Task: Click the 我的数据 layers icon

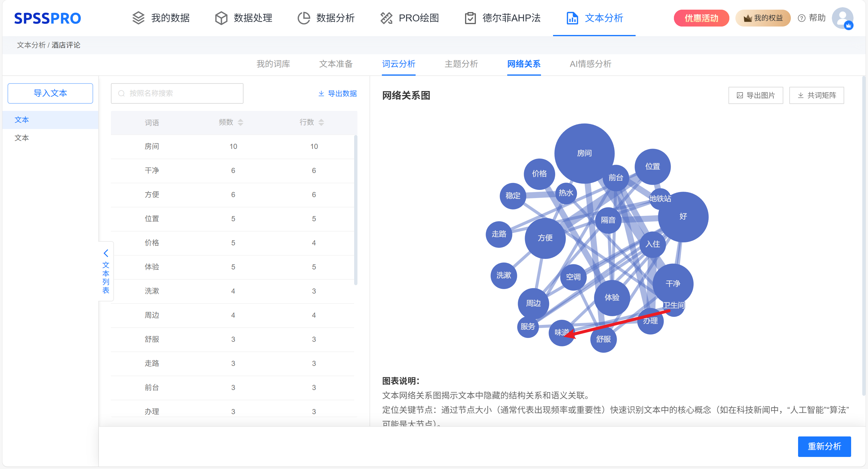Action: click(138, 18)
